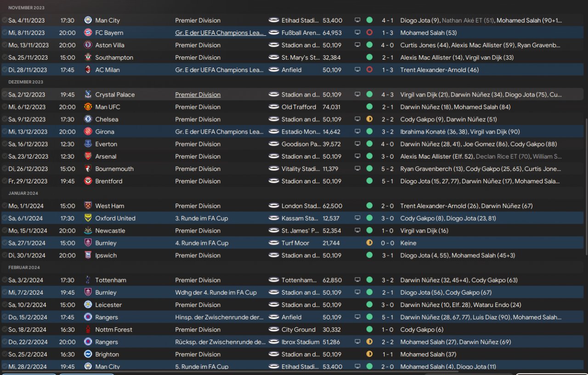The height and width of the screenshot is (375, 588).
Task: Click the West Ham club badge
Action: tap(88, 206)
